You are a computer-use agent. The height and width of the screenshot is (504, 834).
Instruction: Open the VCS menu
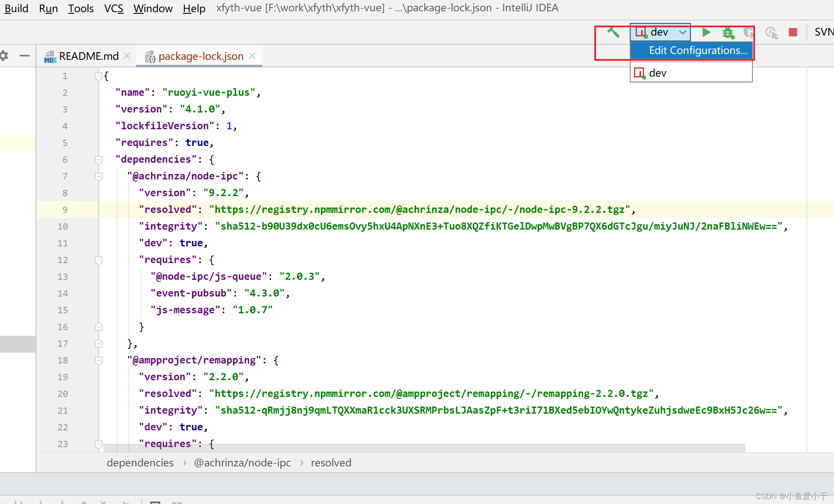[x=113, y=8]
